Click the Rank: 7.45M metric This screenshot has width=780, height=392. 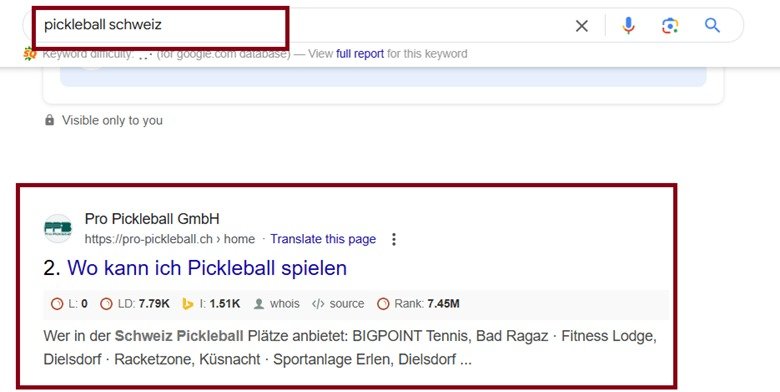click(418, 304)
